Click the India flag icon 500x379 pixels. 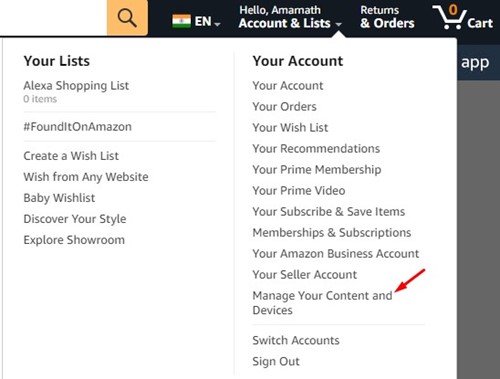181,21
